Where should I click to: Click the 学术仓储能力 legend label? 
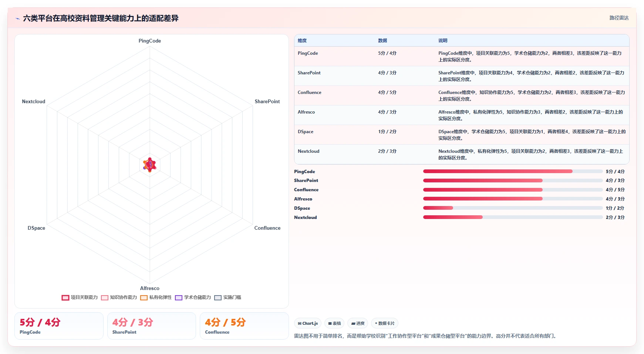[x=198, y=297]
